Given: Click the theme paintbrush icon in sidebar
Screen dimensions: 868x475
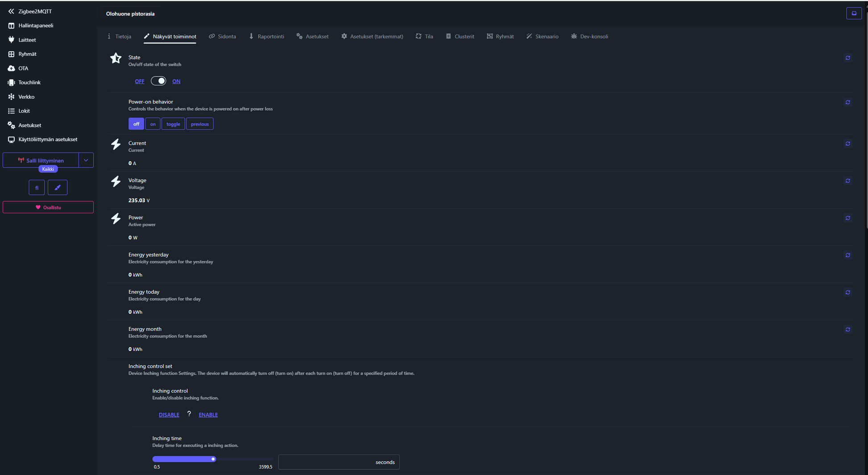Looking at the screenshot, I should click(x=58, y=187).
